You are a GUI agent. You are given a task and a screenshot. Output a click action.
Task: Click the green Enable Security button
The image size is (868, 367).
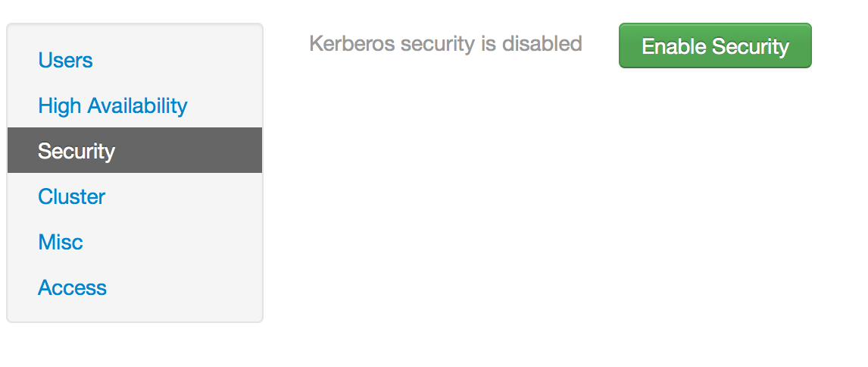pyautogui.click(x=715, y=45)
